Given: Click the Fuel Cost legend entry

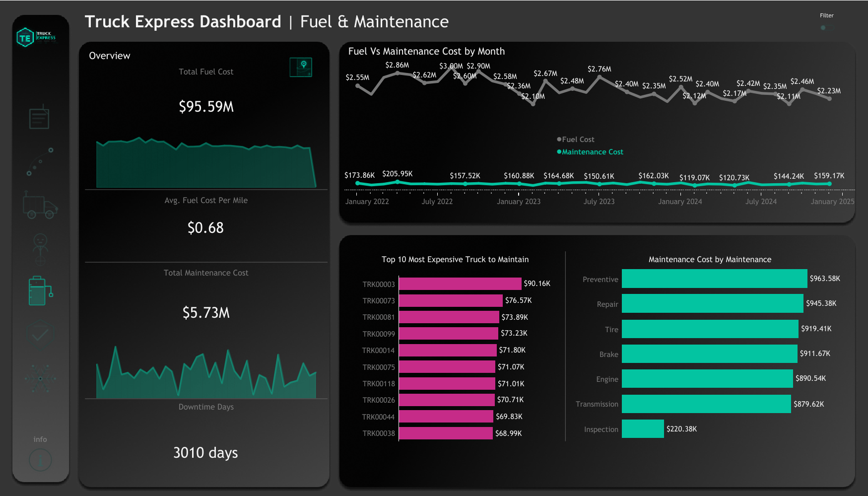Looking at the screenshot, I should coord(575,140).
